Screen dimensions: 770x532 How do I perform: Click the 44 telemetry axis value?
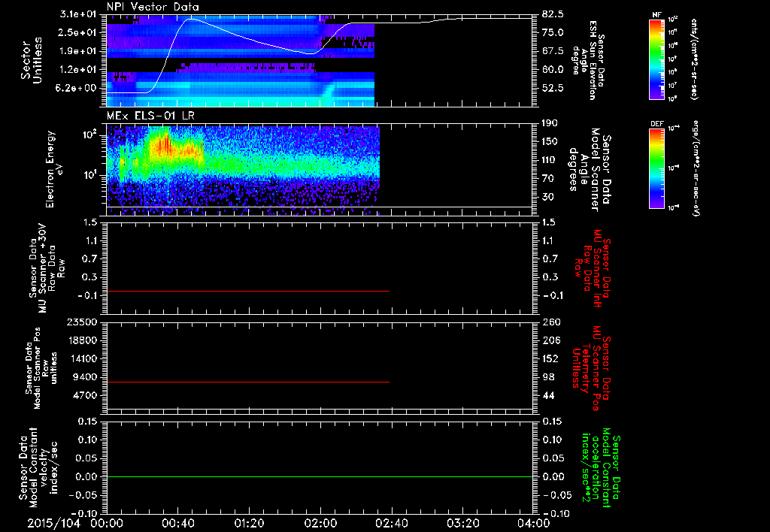click(x=548, y=395)
